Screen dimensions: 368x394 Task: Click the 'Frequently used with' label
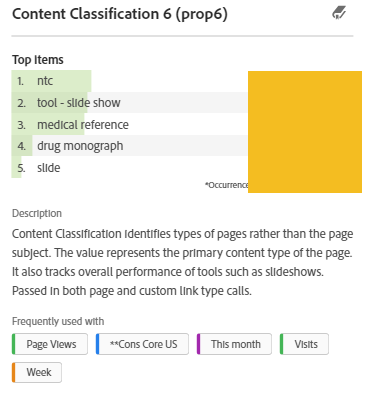click(58, 321)
